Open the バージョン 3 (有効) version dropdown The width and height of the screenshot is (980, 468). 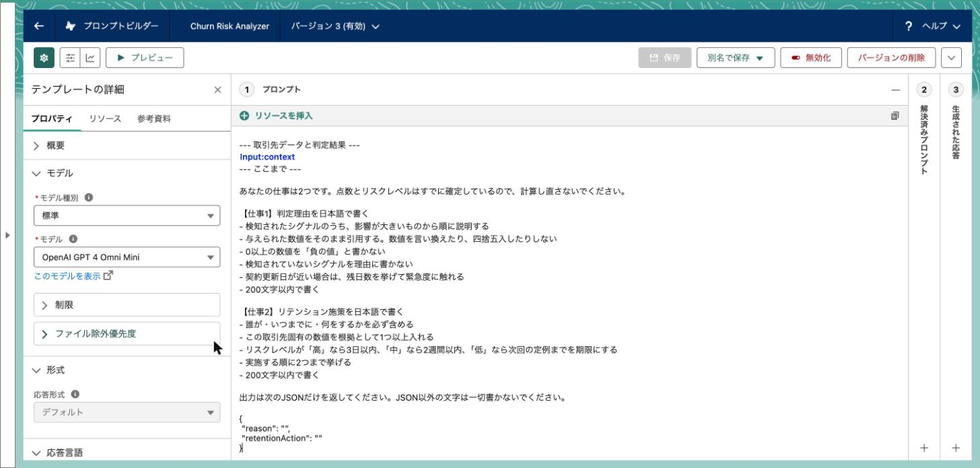pos(335,26)
